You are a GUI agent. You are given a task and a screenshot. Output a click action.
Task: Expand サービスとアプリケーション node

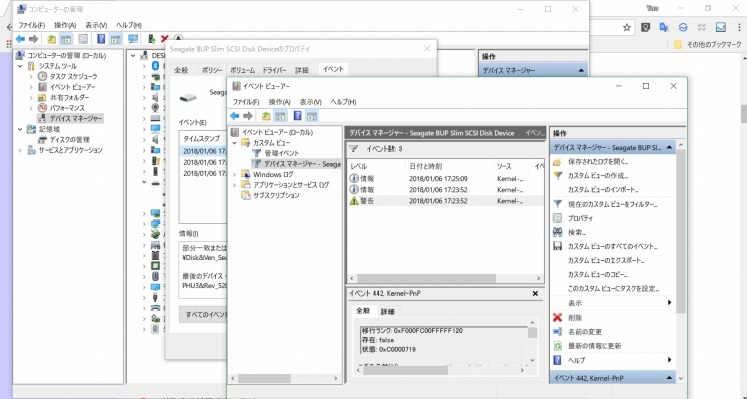[x=20, y=150]
